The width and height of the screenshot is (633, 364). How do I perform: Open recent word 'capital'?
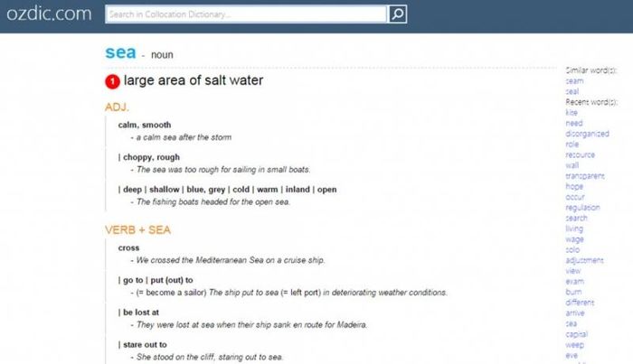577,334
